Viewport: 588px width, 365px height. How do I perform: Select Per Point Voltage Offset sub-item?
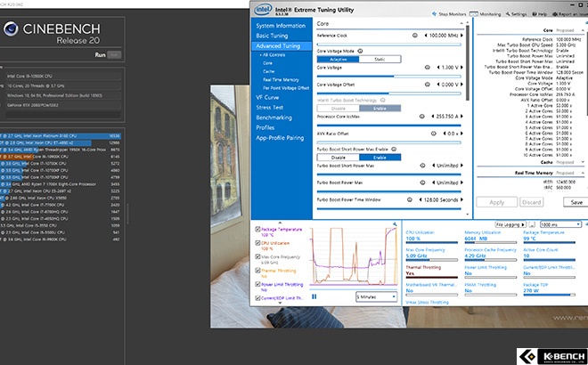click(x=286, y=88)
